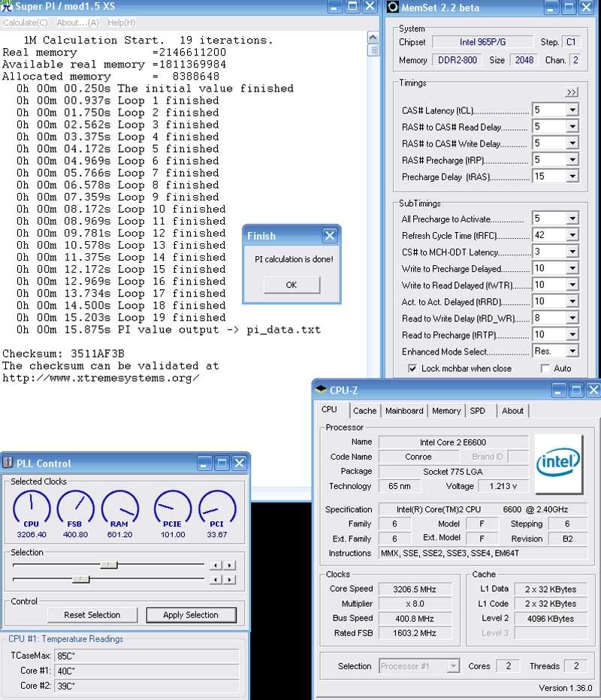Open the Calculate(C) menu in Super PI
The width and height of the screenshot is (601, 700).
pyautogui.click(x=26, y=23)
